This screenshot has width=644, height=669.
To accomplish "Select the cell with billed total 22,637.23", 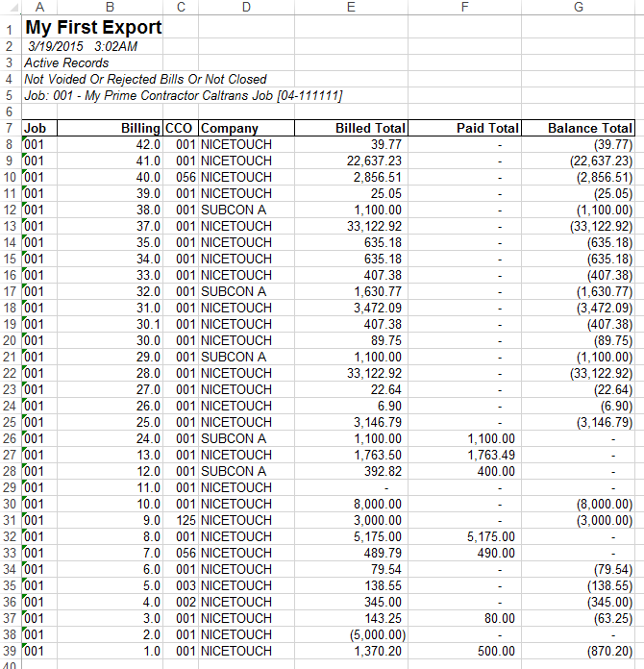I will (x=351, y=161).
